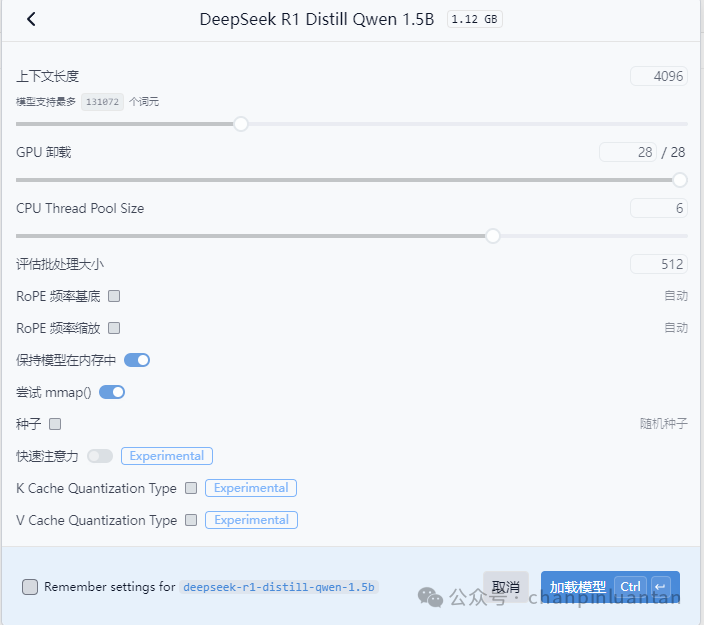This screenshot has height=625, width=704.
Task: Click the 加载模型 load model button
Action: tap(610, 587)
